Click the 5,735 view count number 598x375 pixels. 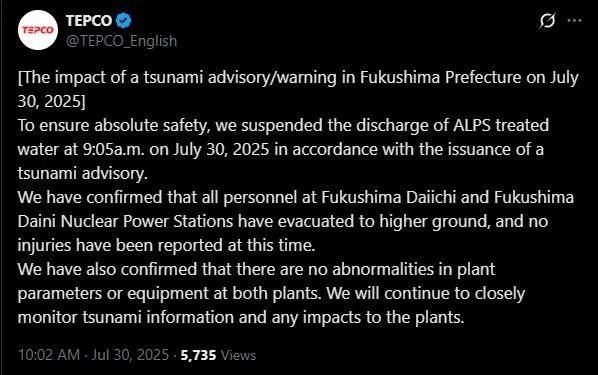tap(198, 355)
